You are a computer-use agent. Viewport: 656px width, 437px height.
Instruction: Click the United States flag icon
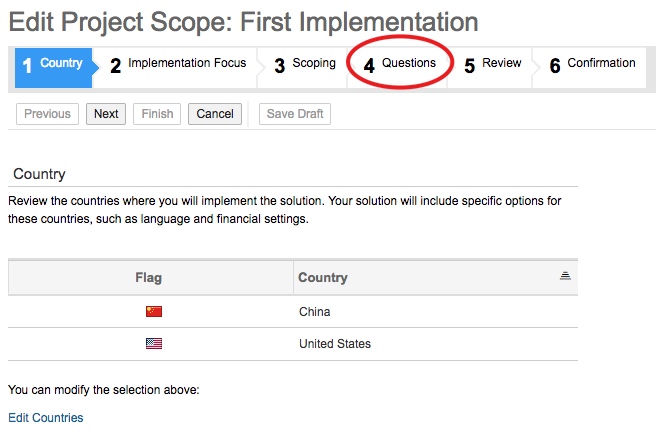pyautogui.click(x=153, y=344)
